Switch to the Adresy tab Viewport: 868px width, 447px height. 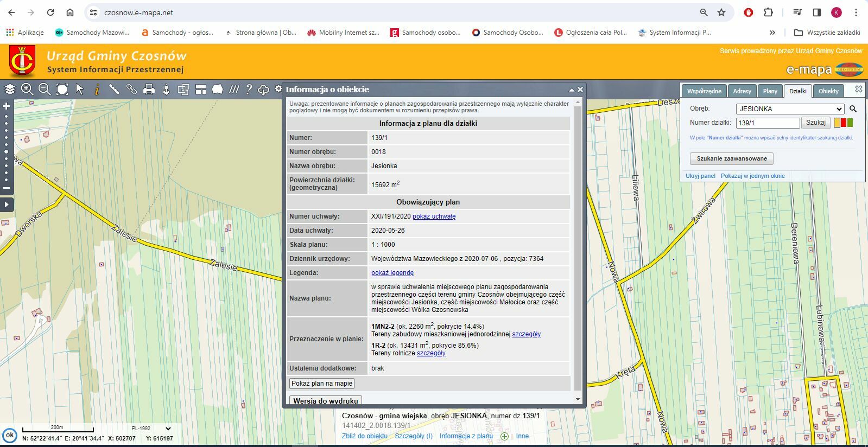point(742,91)
